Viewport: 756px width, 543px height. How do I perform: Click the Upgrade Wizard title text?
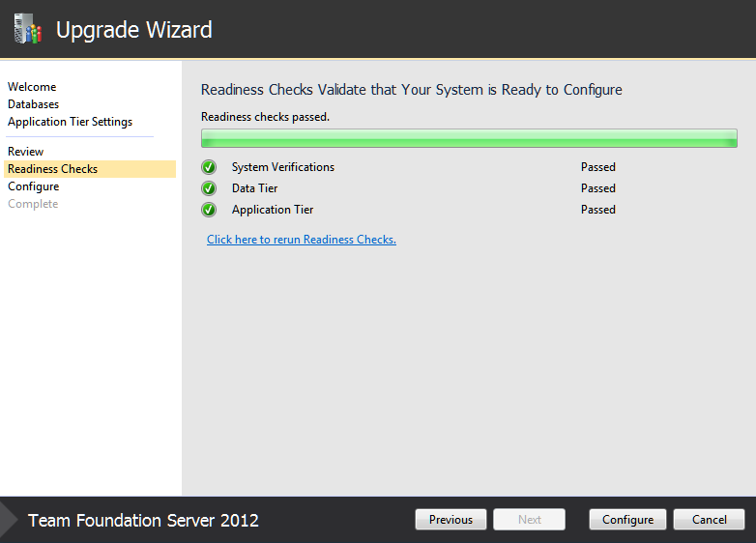(x=134, y=30)
